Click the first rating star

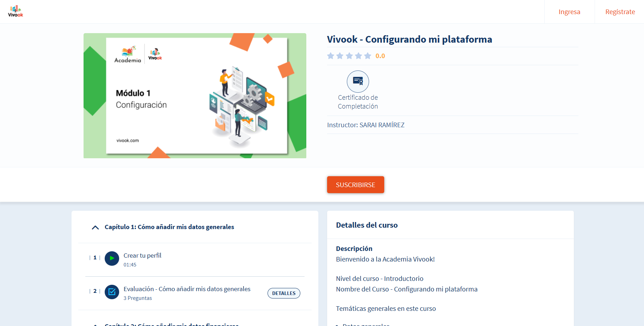tap(331, 56)
